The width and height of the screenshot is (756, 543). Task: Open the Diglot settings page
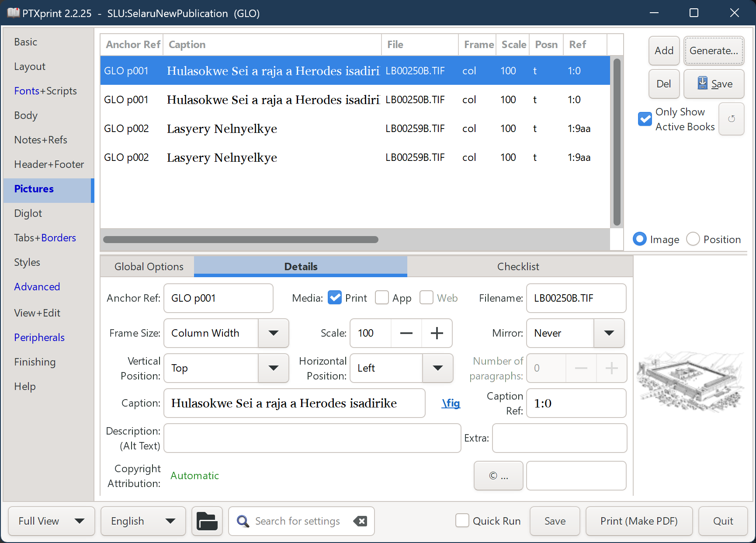[x=28, y=213]
